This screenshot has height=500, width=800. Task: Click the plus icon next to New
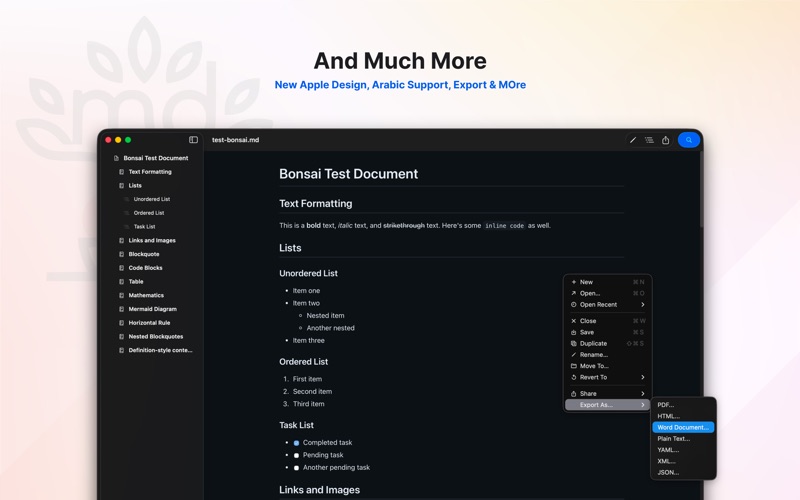[573, 282]
